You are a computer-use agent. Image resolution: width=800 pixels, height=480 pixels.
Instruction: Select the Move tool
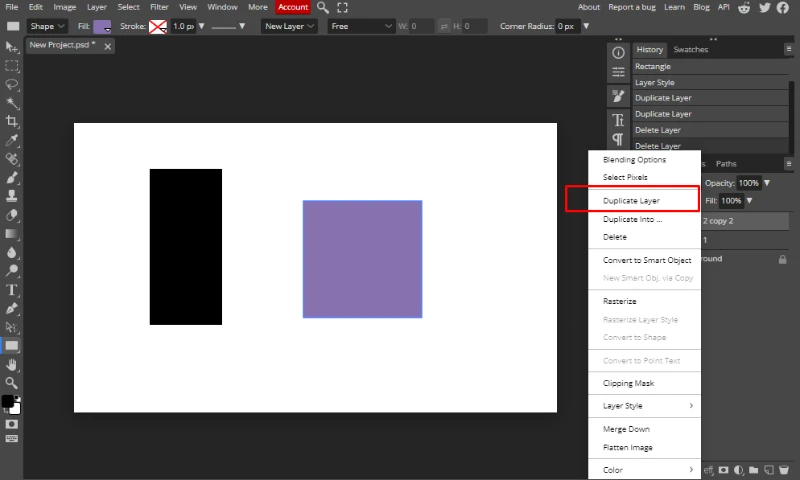click(12, 47)
